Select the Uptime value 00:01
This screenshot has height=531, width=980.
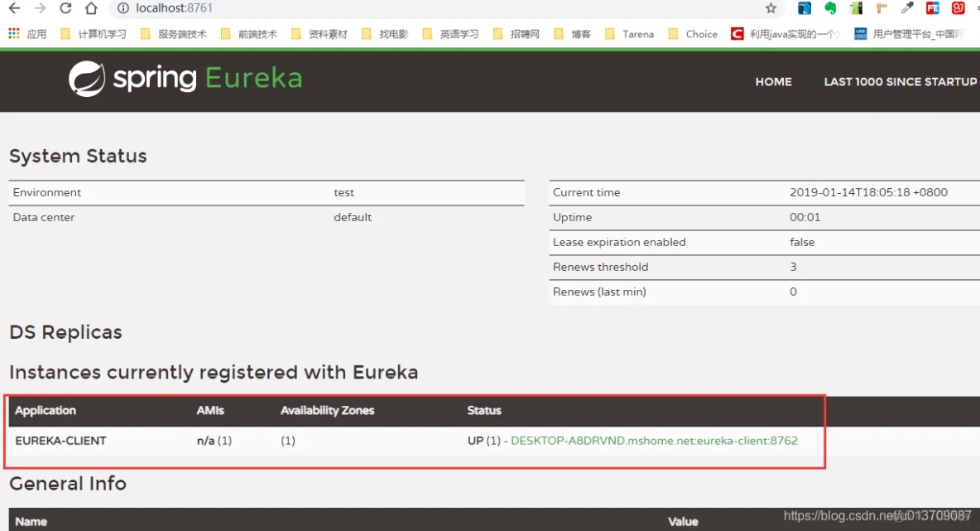(805, 217)
